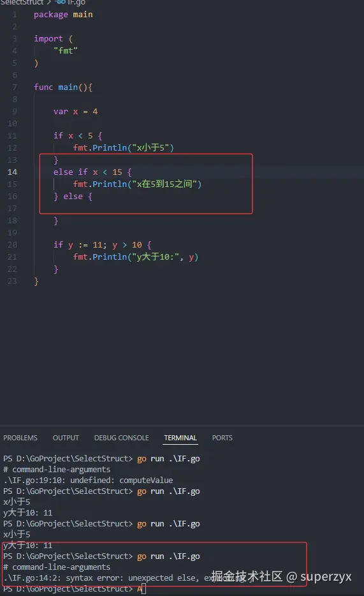
Task: Click line number 7 in the gutter
Action: point(15,87)
